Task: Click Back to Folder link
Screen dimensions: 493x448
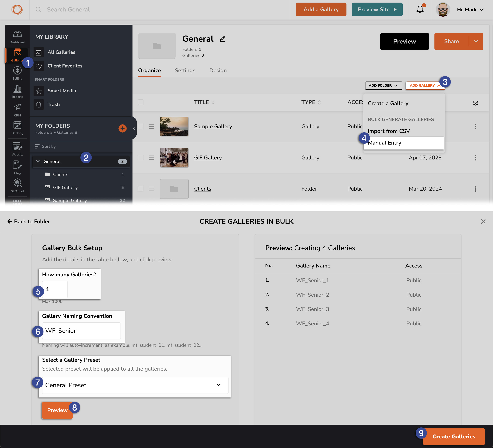Action: [x=29, y=221]
